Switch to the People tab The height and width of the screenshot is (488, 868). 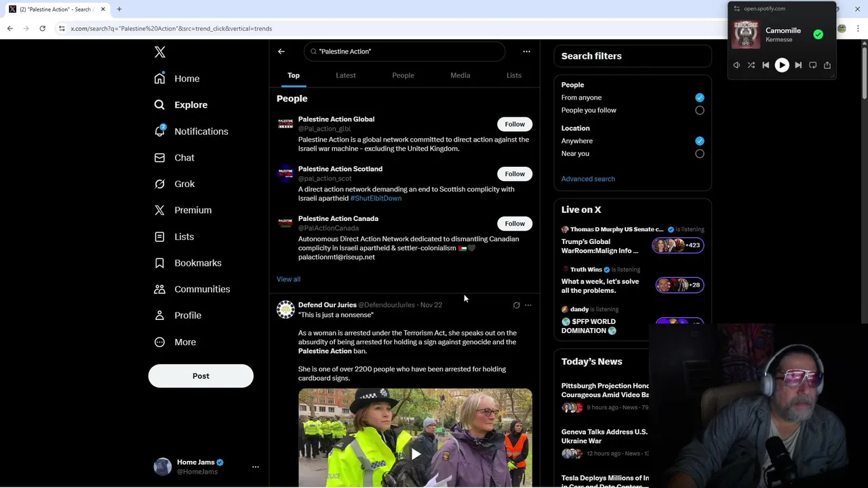pyautogui.click(x=403, y=75)
